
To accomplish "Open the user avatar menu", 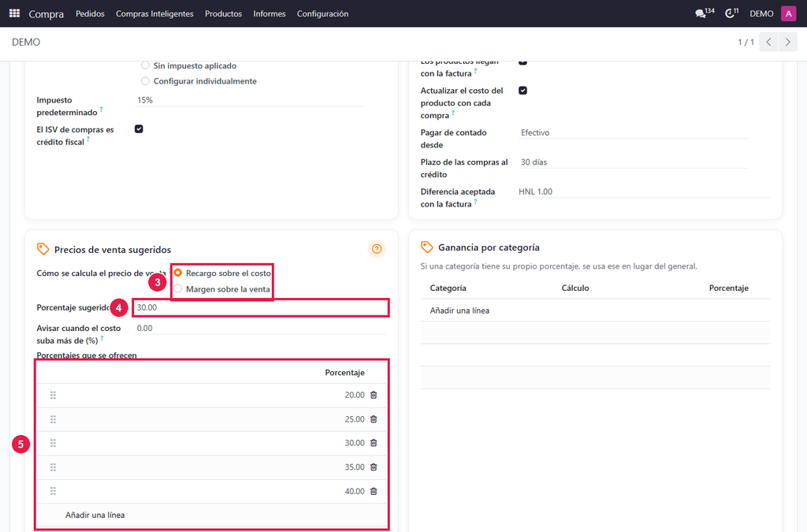I will tap(788, 13).
